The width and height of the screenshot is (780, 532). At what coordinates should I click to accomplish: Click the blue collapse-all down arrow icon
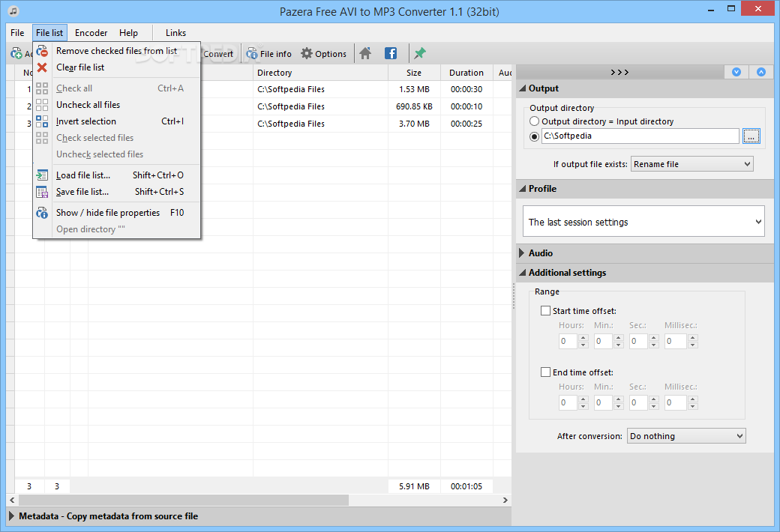tap(736, 72)
